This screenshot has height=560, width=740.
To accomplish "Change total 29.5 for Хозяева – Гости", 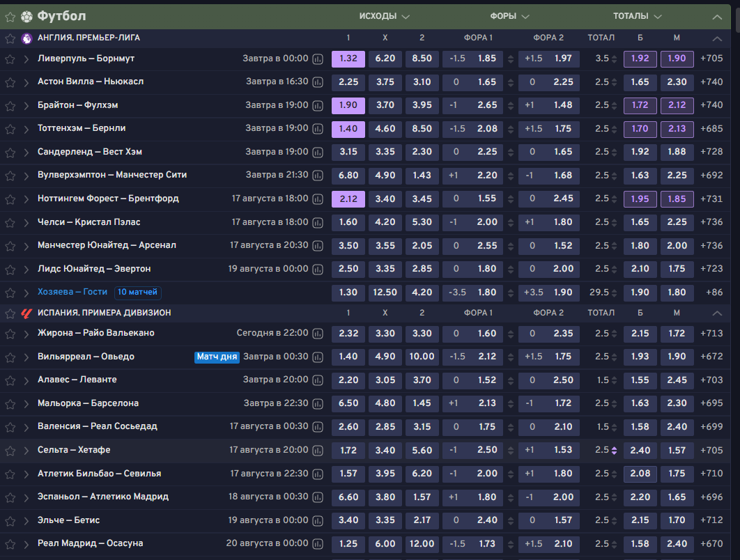I will [x=614, y=293].
